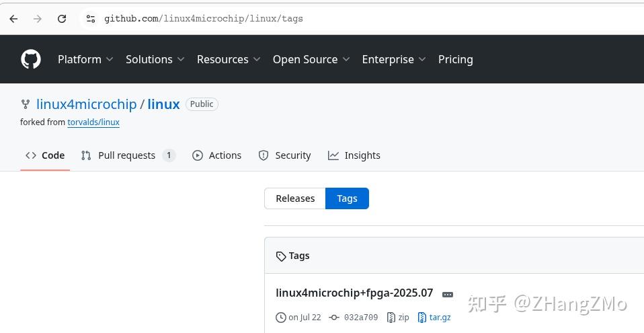The height and width of the screenshot is (333, 644).
Task: Switch to the Pull requests tab
Action: (x=128, y=155)
